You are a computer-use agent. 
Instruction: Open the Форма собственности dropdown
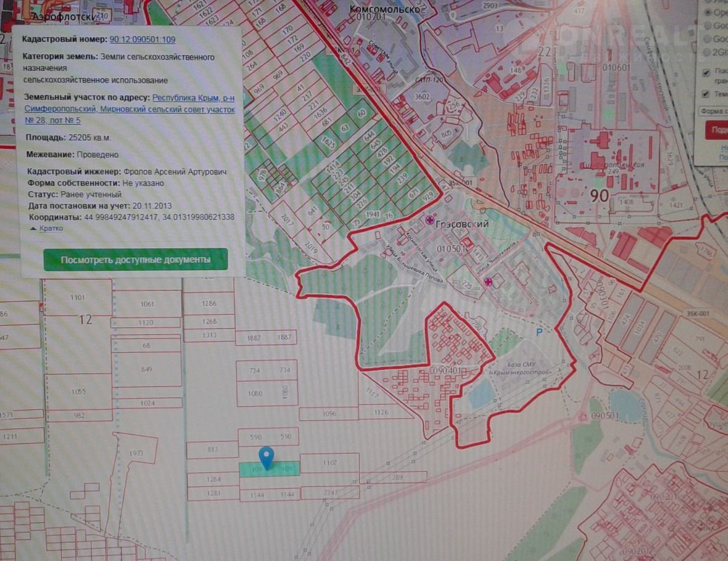pyautogui.click(x=713, y=111)
